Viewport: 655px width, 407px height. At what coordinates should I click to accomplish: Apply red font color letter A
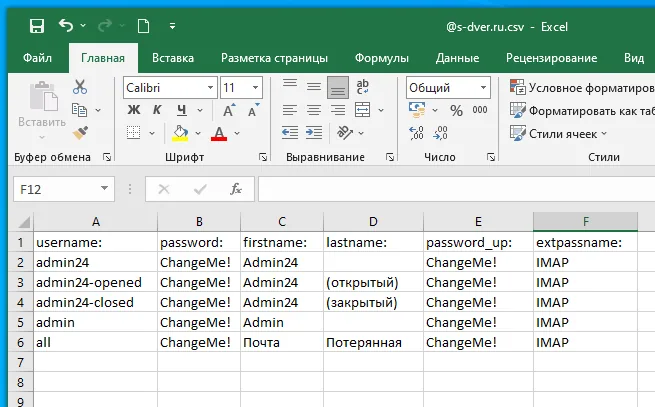click(219, 133)
